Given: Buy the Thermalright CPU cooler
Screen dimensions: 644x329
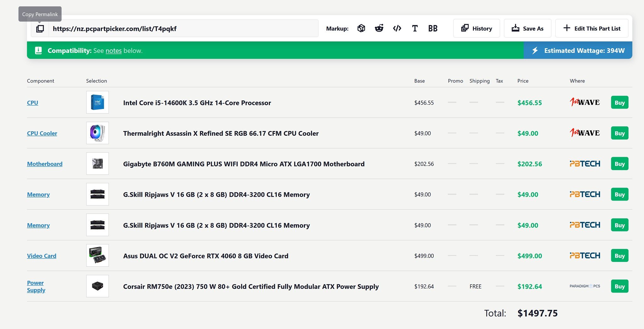Looking at the screenshot, I should pos(619,133).
